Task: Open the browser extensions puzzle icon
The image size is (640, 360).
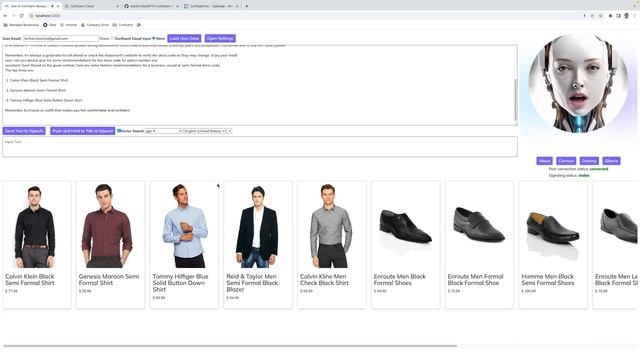Action: point(610,16)
